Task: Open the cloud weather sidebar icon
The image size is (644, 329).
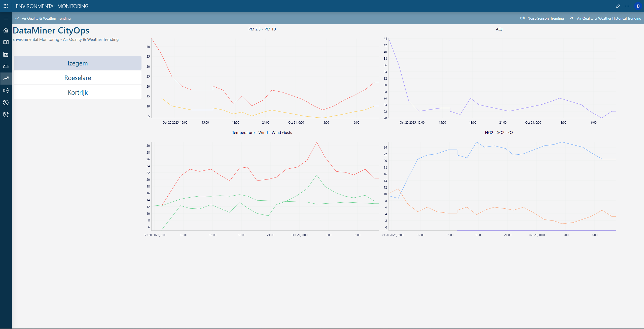Action: click(x=6, y=66)
